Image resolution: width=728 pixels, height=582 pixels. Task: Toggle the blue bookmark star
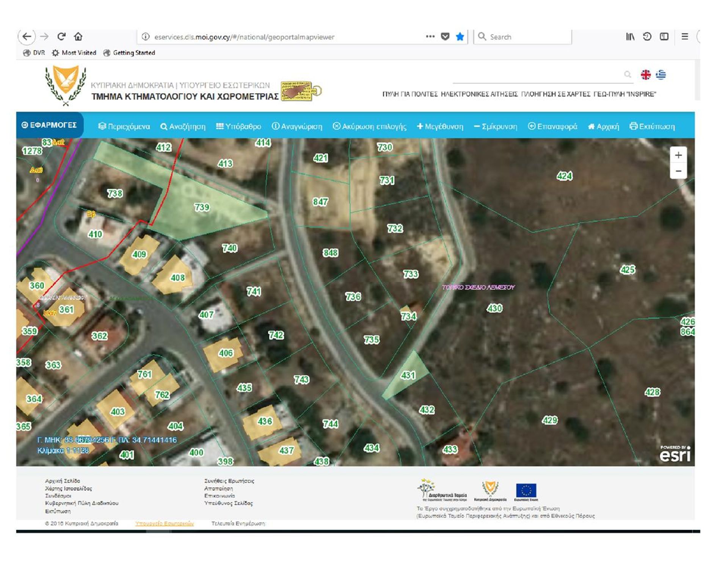point(460,36)
